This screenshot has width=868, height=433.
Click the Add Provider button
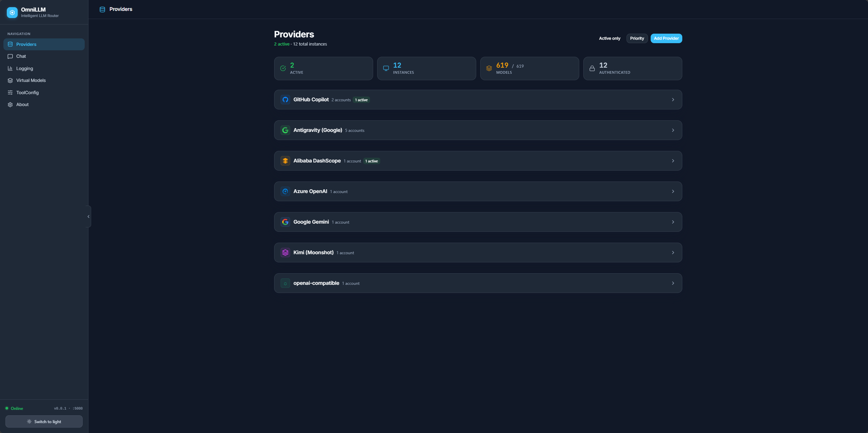click(666, 38)
